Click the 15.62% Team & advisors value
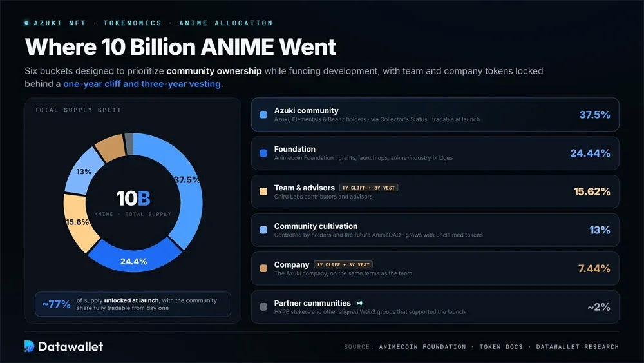The width and height of the screenshot is (644, 363). point(592,191)
